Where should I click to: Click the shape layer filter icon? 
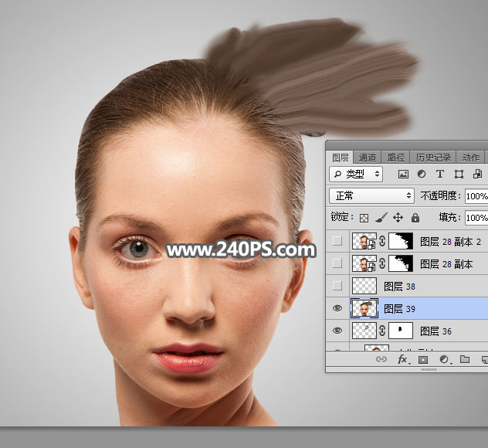[x=459, y=175]
